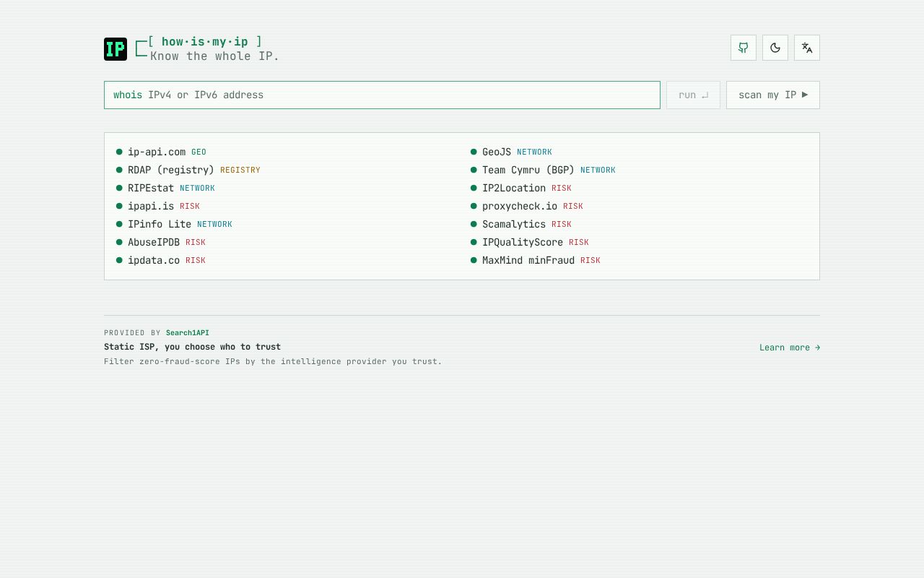The width and height of the screenshot is (924, 578).
Task: Open the GitHub repository icon
Action: (x=744, y=48)
